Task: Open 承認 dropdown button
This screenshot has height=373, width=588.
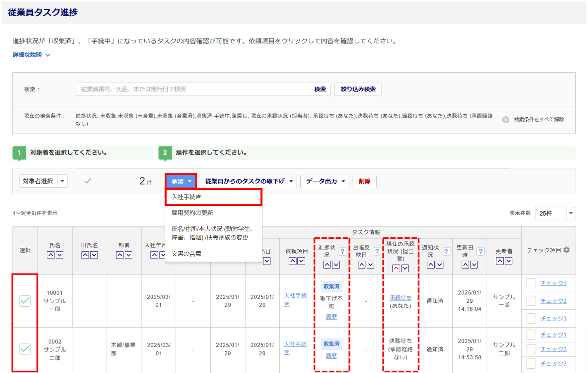Action: click(x=181, y=181)
